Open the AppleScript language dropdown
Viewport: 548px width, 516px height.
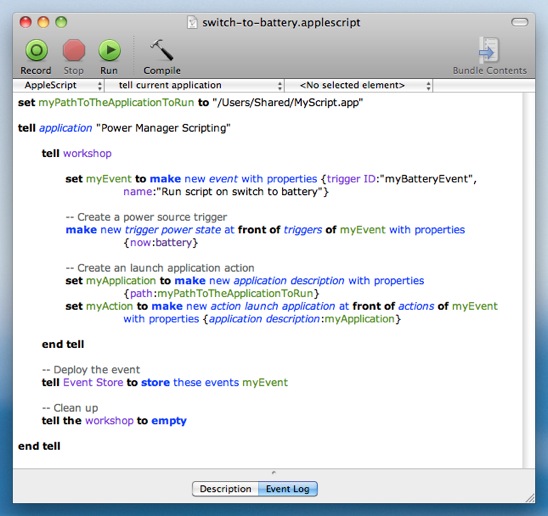point(59,85)
